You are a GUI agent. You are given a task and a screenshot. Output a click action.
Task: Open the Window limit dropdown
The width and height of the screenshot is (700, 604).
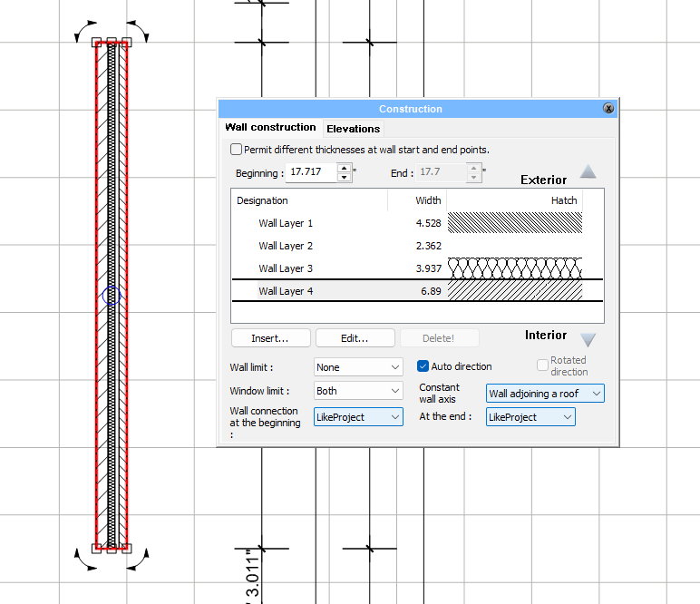point(358,391)
